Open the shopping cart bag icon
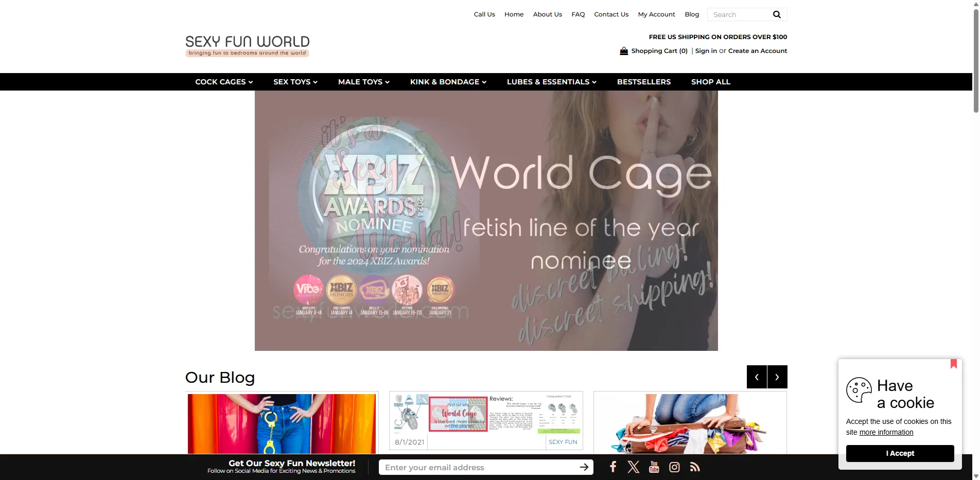This screenshot has height=480, width=980. pos(624,51)
